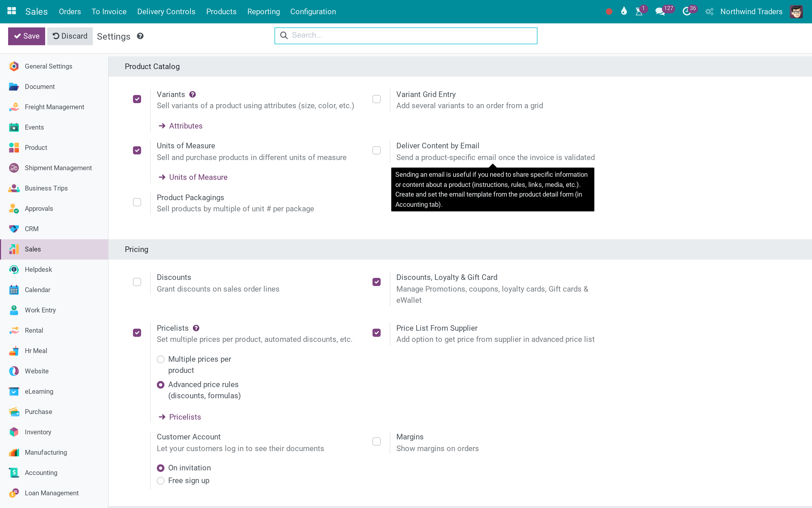Open the Delivery Controls menu
This screenshot has height=508, width=812.
point(166,12)
